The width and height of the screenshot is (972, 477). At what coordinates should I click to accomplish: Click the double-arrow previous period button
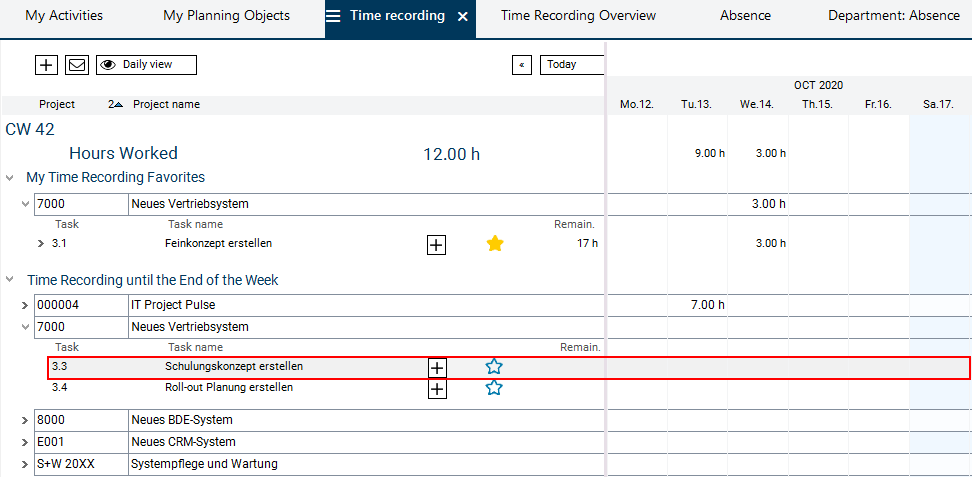[521, 65]
